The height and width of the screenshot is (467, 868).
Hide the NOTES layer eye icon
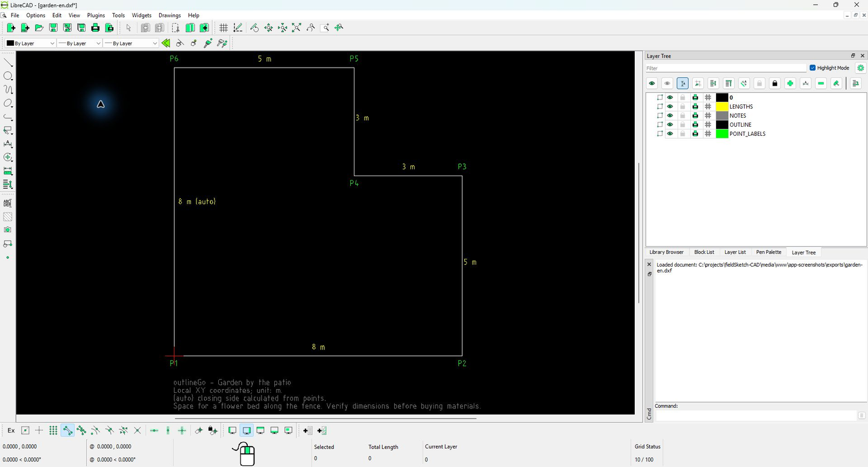[x=670, y=116]
